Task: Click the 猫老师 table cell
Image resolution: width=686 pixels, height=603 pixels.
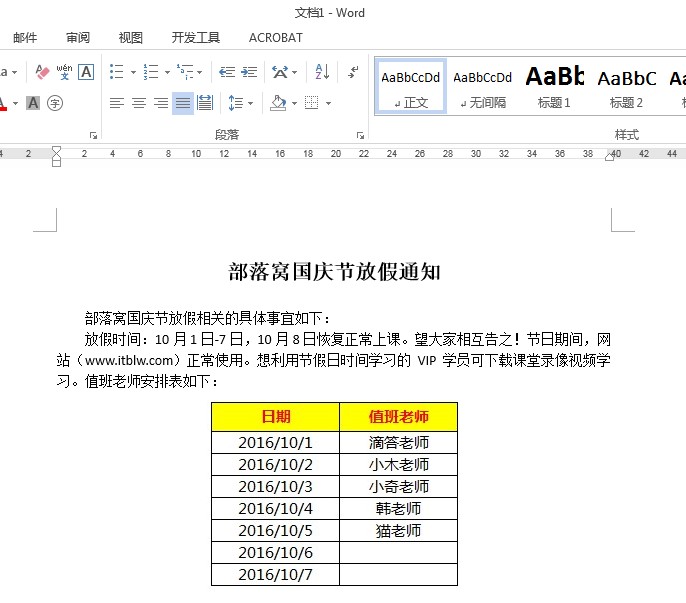Action: click(x=399, y=530)
